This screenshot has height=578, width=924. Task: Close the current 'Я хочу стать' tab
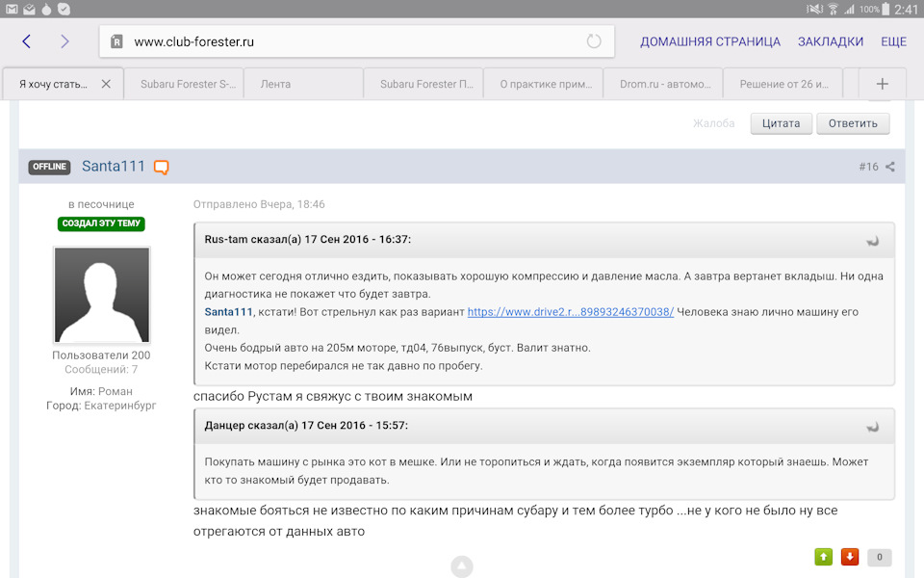click(106, 84)
